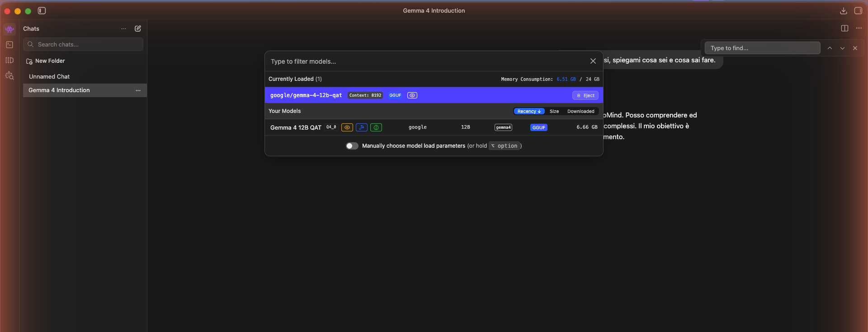
Task: Load the Gemma 4 12B QAT model
Action: pos(434,127)
